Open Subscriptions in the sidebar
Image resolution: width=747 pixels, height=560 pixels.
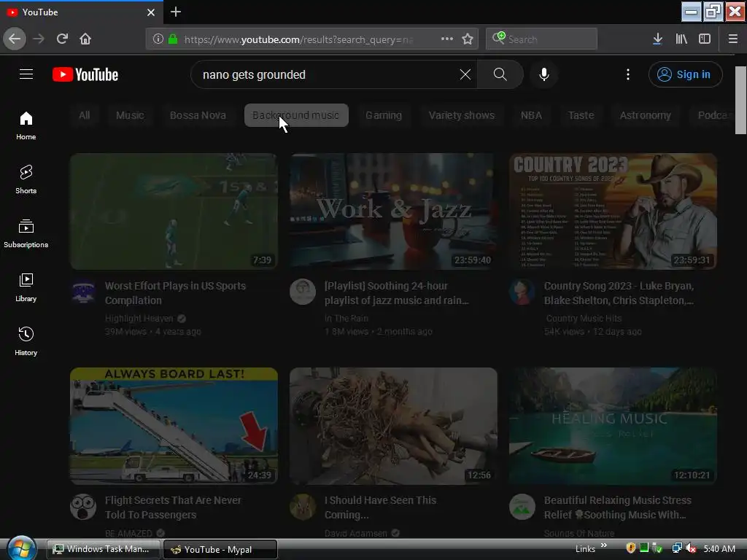26,233
